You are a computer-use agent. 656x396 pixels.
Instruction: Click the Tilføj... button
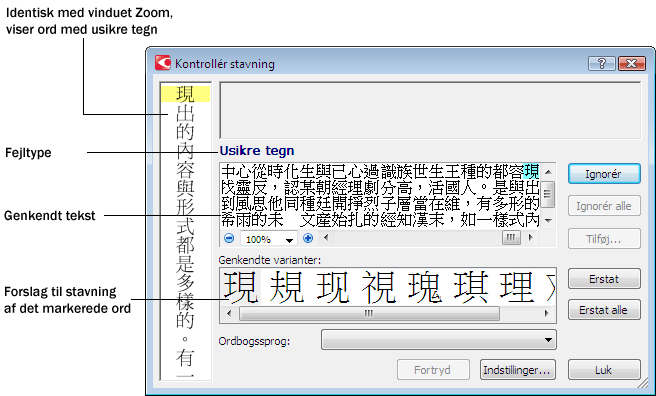(x=604, y=239)
